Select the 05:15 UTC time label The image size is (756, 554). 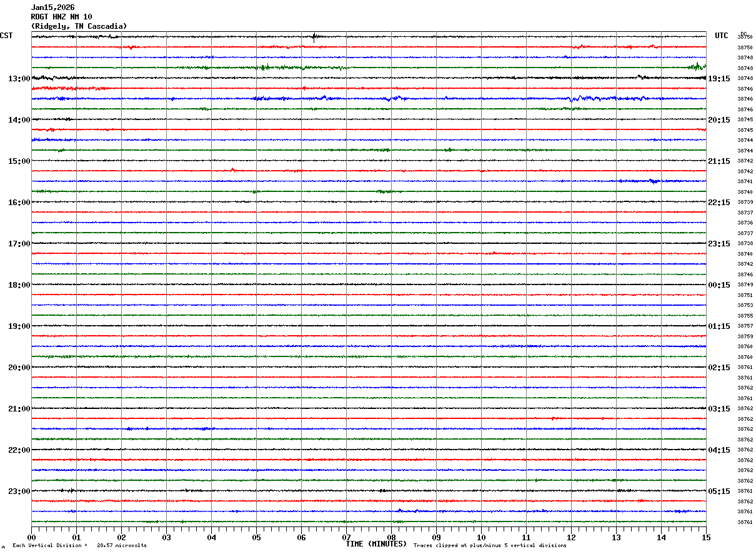[719, 491]
